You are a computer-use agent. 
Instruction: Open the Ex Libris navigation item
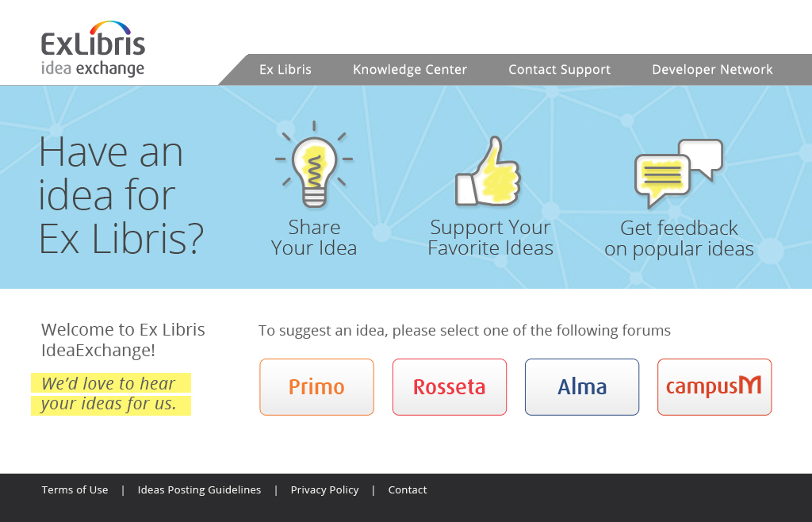[285, 69]
